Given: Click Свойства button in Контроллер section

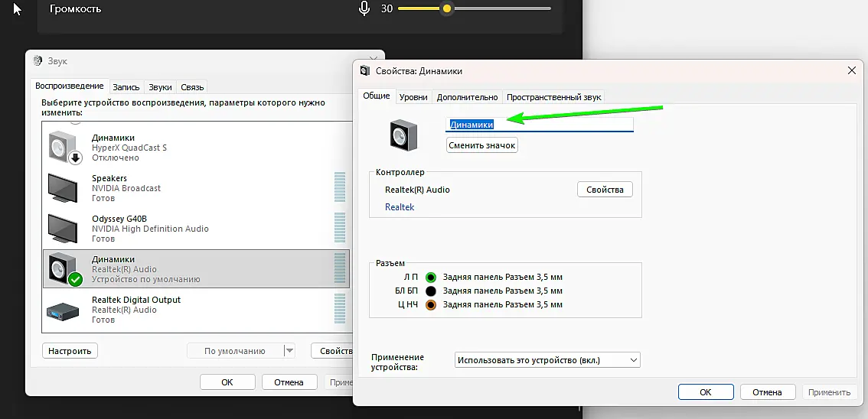Looking at the screenshot, I should point(605,190).
